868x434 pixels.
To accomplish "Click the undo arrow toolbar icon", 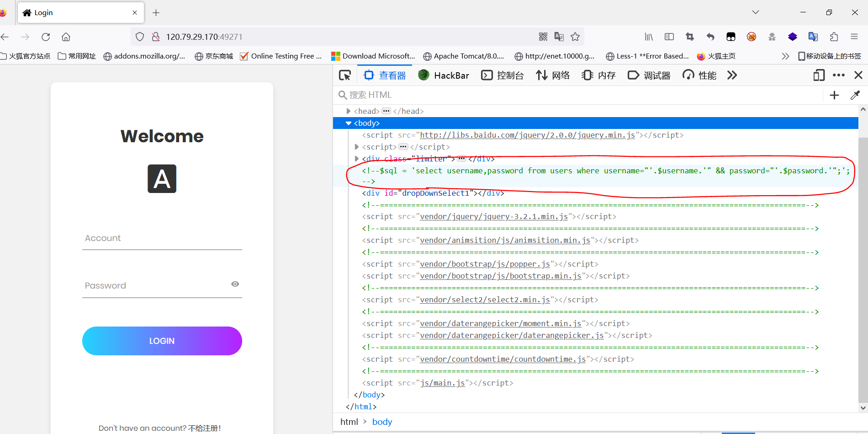I will (x=710, y=37).
